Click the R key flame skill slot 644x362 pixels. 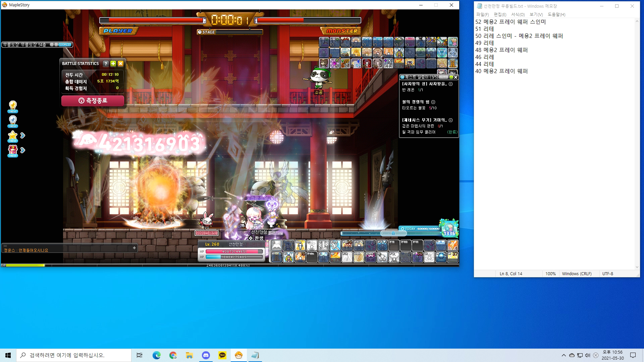pos(453,245)
